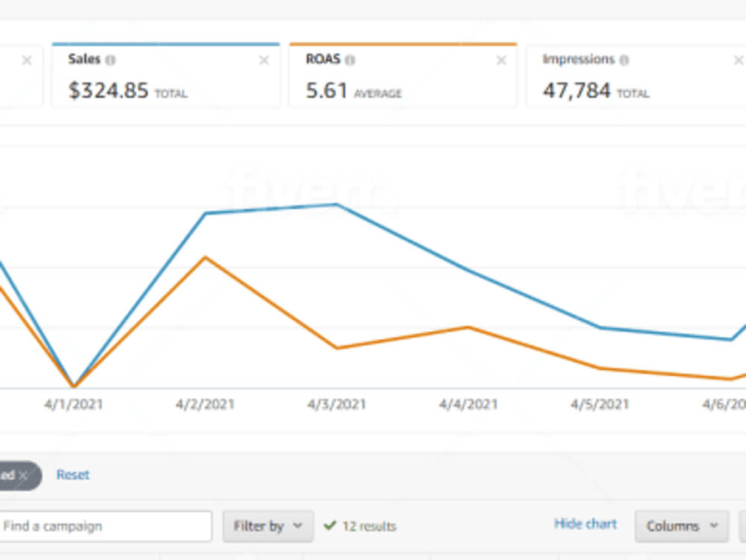
Task: Remove the ROAS metric card
Action: click(x=501, y=60)
